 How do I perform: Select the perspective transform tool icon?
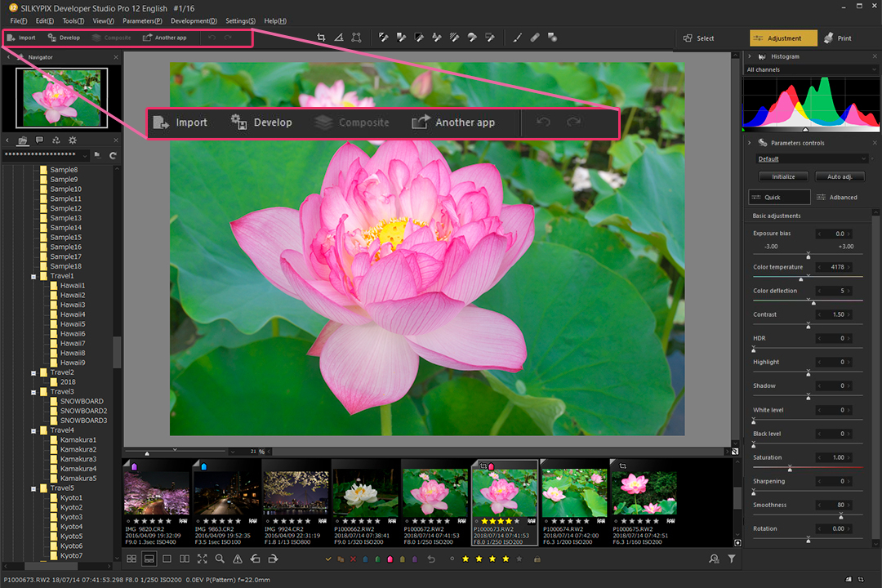point(356,38)
